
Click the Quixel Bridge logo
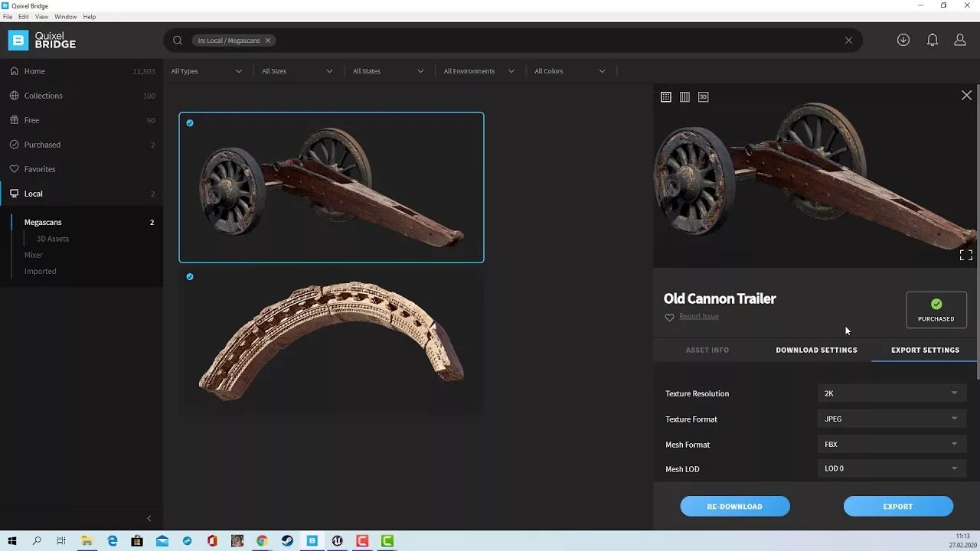42,40
